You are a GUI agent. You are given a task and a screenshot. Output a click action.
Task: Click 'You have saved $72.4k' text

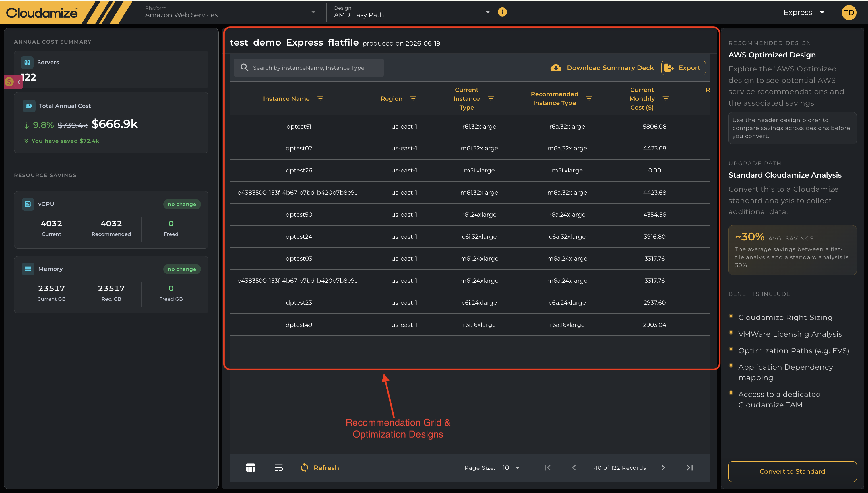tap(65, 141)
